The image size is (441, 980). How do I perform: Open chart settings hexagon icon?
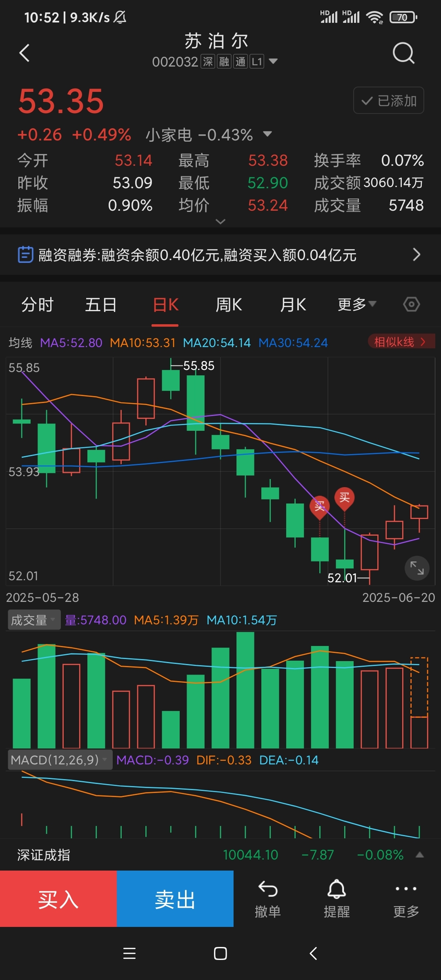(412, 305)
